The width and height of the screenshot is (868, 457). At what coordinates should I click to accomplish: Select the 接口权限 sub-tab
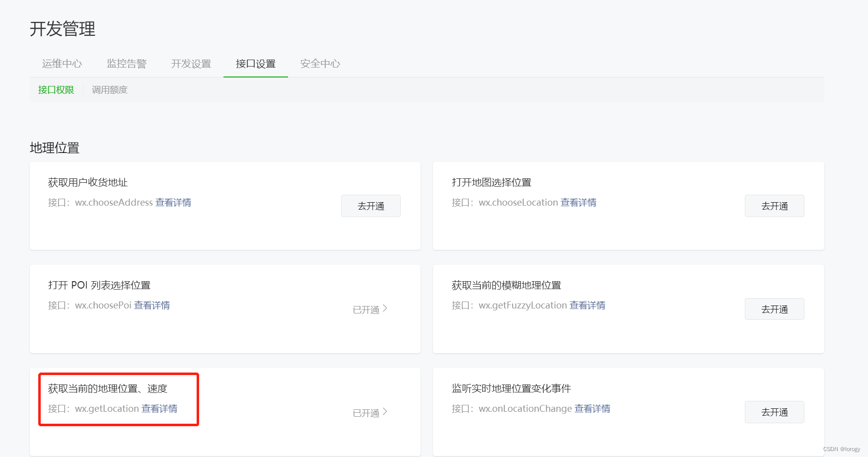click(56, 90)
